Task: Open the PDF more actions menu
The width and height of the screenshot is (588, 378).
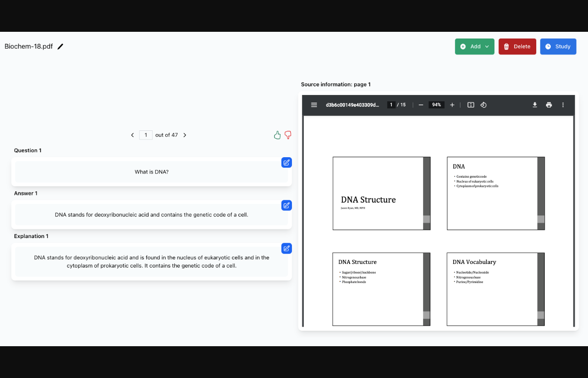Action: tap(563, 105)
